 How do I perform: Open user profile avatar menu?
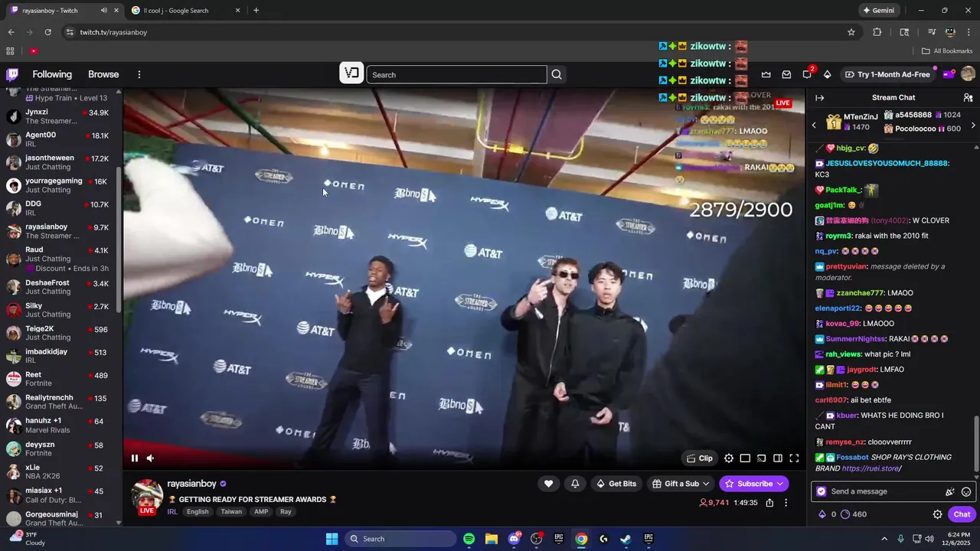point(968,74)
